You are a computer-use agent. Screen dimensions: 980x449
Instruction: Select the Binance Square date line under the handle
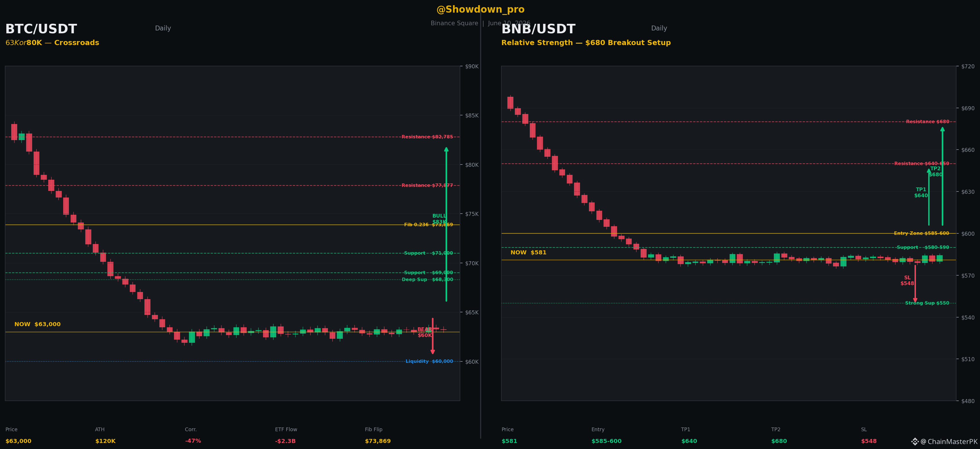(x=480, y=23)
